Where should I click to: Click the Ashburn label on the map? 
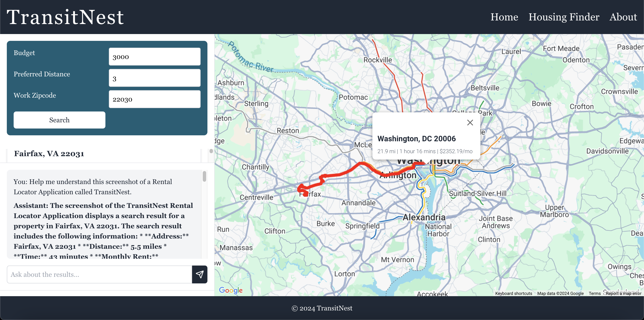pos(230,82)
